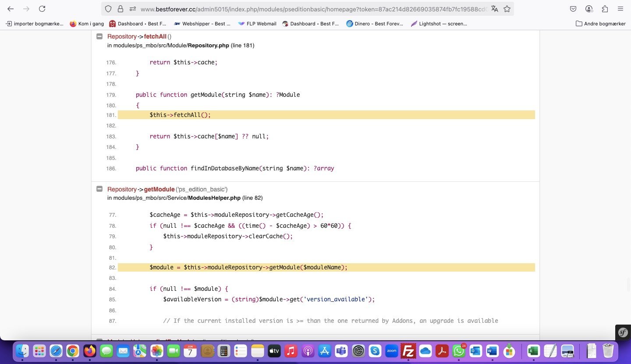Go back to the previous page
This screenshot has height=364, width=631.
pyautogui.click(x=11, y=9)
